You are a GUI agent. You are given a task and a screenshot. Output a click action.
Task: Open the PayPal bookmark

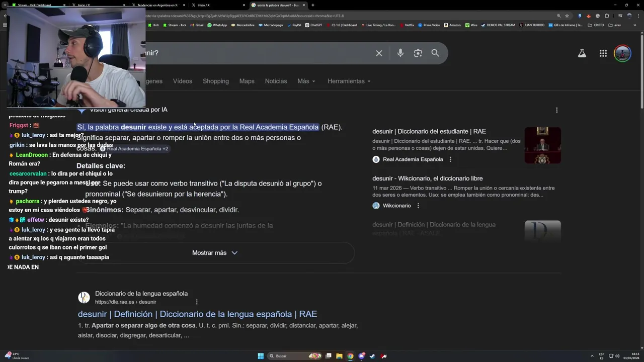click(294, 25)
